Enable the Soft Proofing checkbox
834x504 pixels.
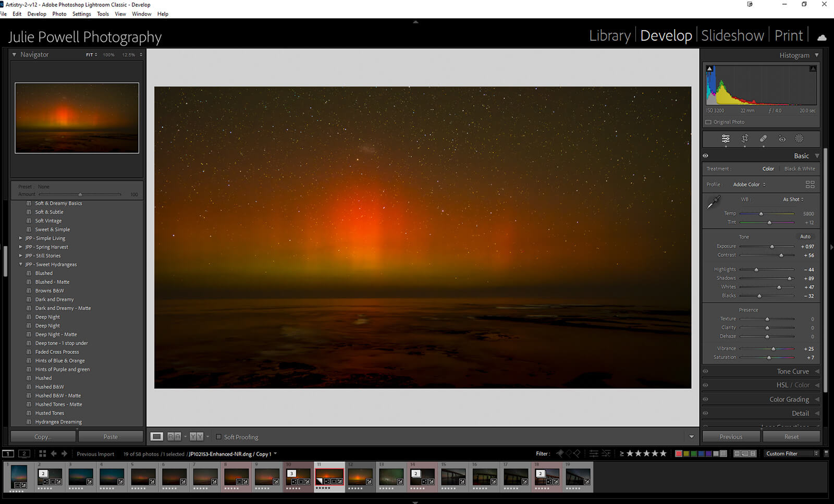point(219,437)
